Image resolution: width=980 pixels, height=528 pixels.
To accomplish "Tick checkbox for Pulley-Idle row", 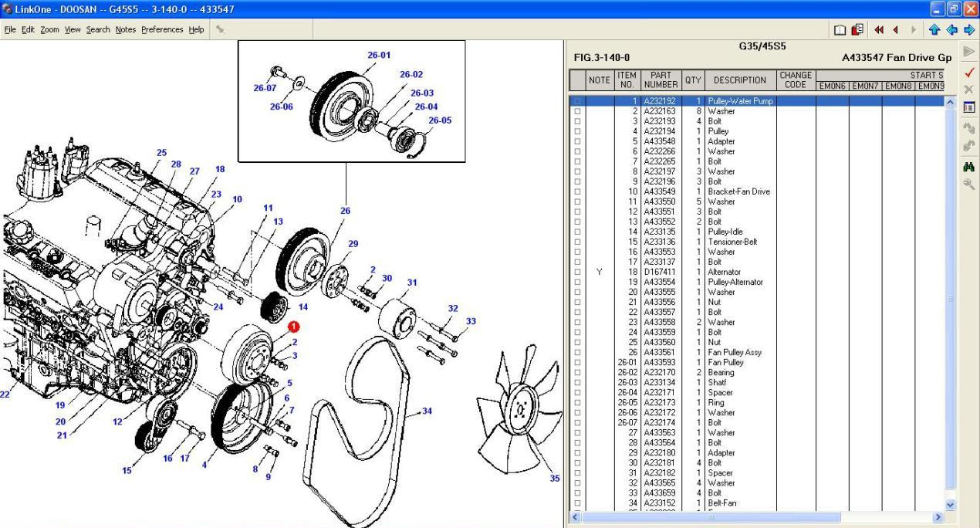I will [577, 232].
